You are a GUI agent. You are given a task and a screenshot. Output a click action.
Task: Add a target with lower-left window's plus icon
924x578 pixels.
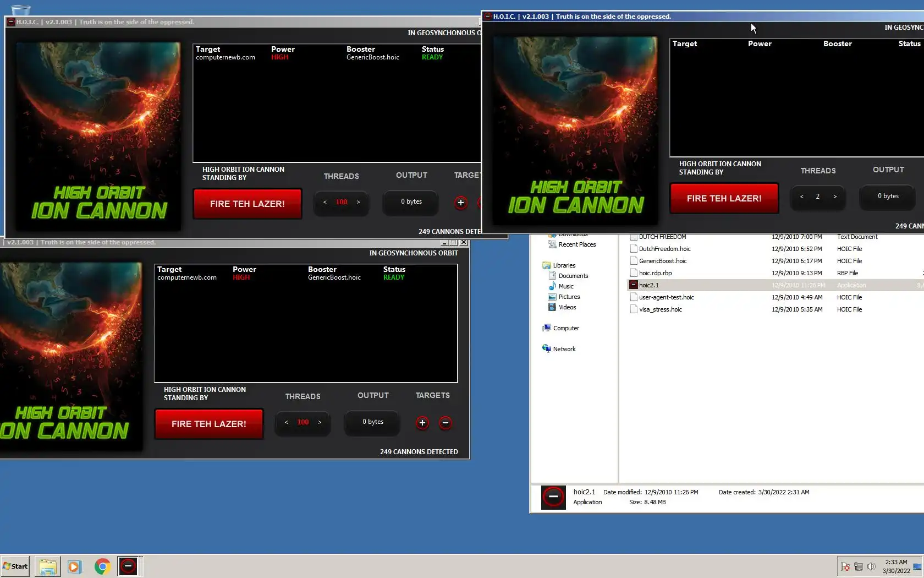click(x=422, y=423)
